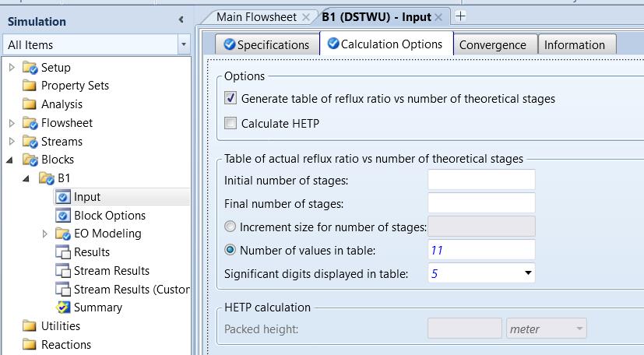The width and height of the screenshot is (644, 355).
Task: Click the Initial number of stages field
Action: pyautogui.click(x=480, y=180)
